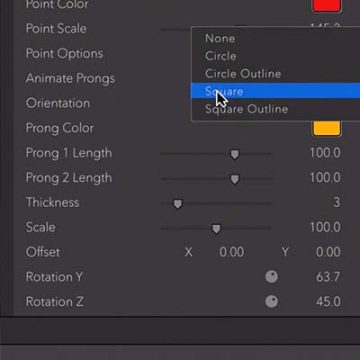This screenshot has height=360, width=360.
Task: Click the Rotation Z dial knob
Action: coord(272,302)
